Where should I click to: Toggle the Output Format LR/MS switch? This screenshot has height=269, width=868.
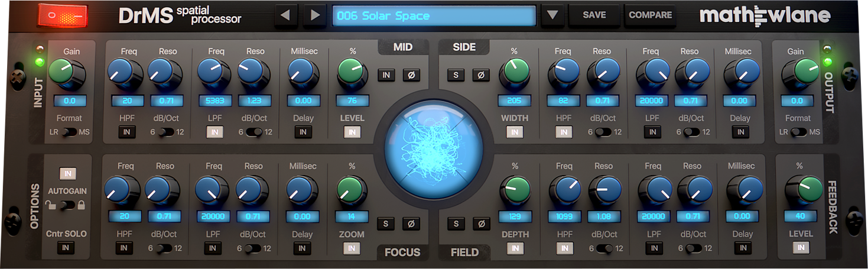[x=798, y=132]
